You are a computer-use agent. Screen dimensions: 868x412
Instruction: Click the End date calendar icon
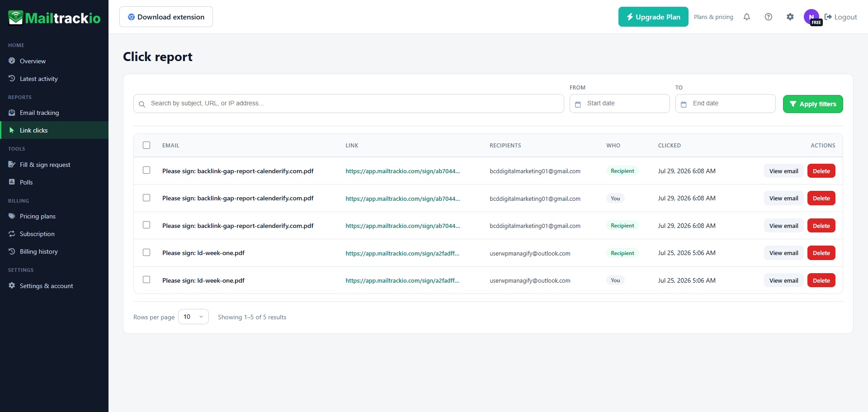point(684,104)
